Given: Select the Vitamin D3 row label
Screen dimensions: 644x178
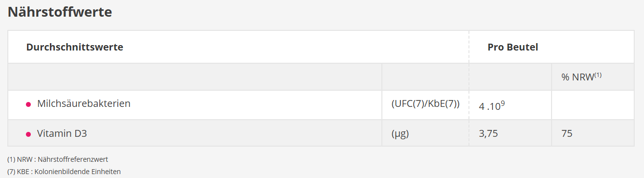Looking at the screenshot, I should click(62, 133).
